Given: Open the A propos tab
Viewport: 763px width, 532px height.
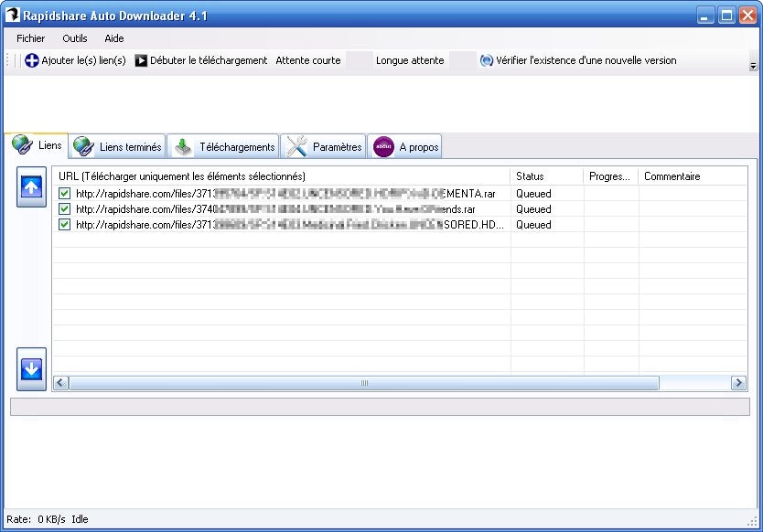Looking at the screenshot, I should pos(404,146).
